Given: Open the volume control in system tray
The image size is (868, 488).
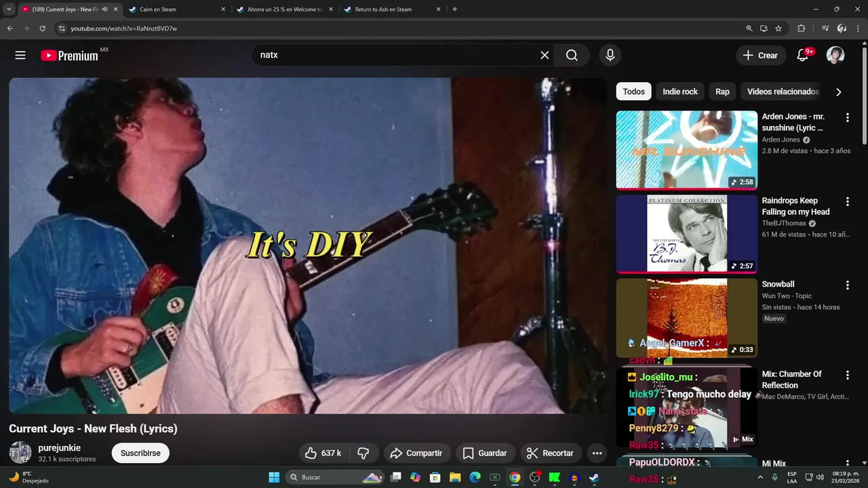Looking at the screenshot, I should pyautogui.click(x=821, y=477).
